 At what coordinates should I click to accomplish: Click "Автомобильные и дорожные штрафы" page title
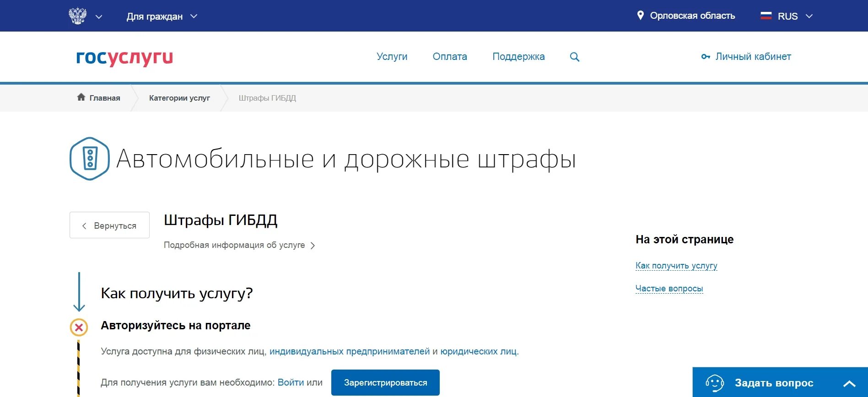click(346, 160)
